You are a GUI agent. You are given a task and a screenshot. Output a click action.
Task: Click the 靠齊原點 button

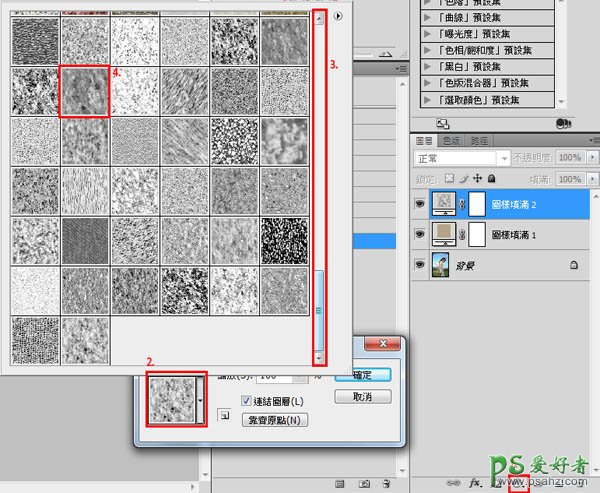point(275,420)
